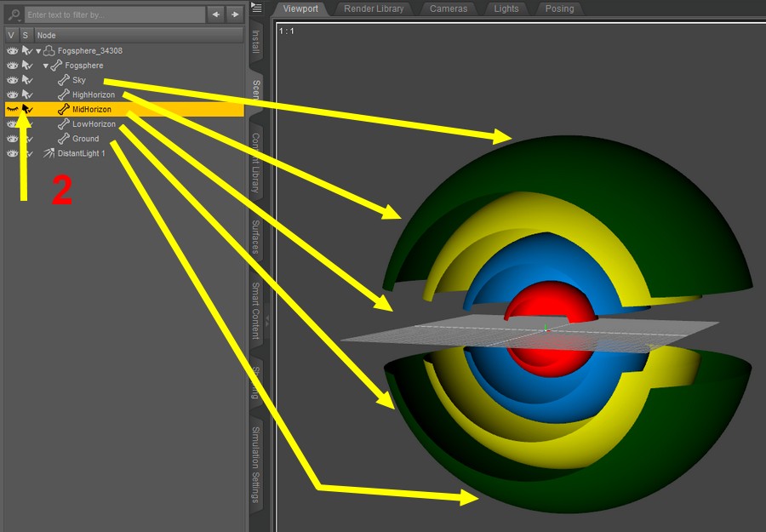This screenshot has height=532, width=766.
Task: Open the Cameras tab
Action: click(x=449, y=9)
